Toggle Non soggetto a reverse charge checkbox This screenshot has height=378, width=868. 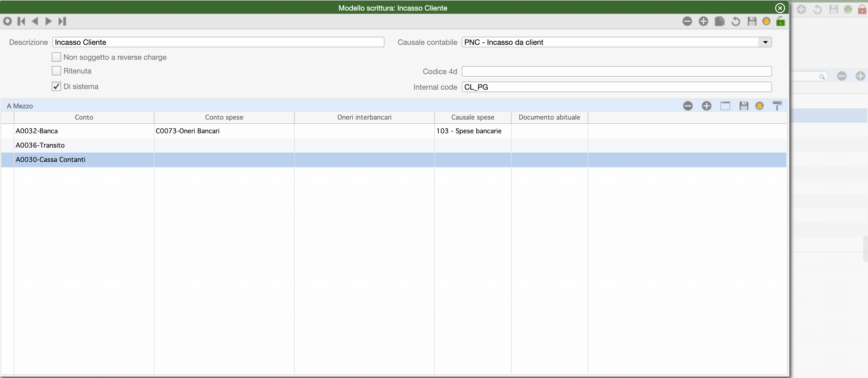click(56, 57)
